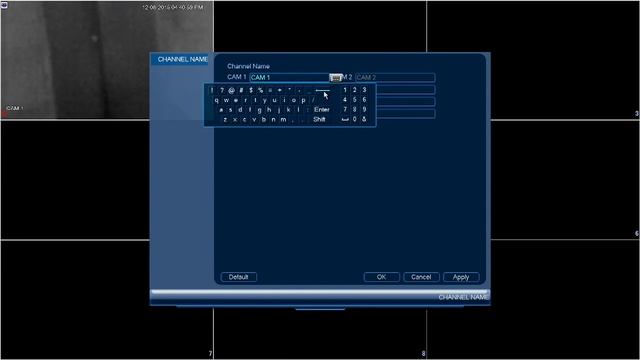Tap the space bar key beside 0
Viewport: 640px width, 360px height.
345,119
